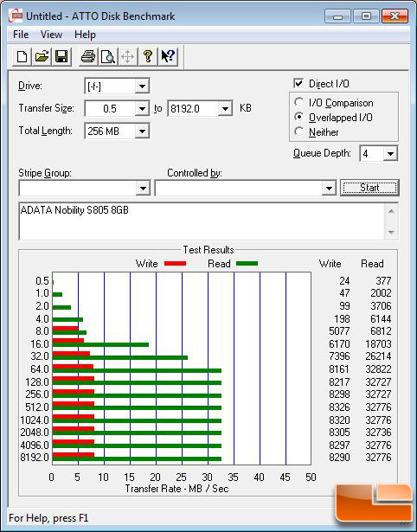This screenshot has width=417, height=532.
Task: Click the Open file toolbar icon
Action: pos(42,56)
